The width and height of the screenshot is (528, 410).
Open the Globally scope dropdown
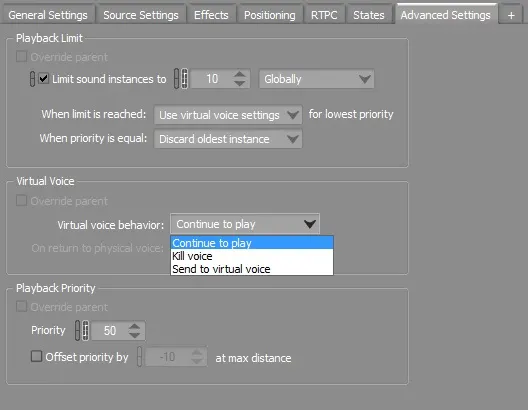[316, 79]
